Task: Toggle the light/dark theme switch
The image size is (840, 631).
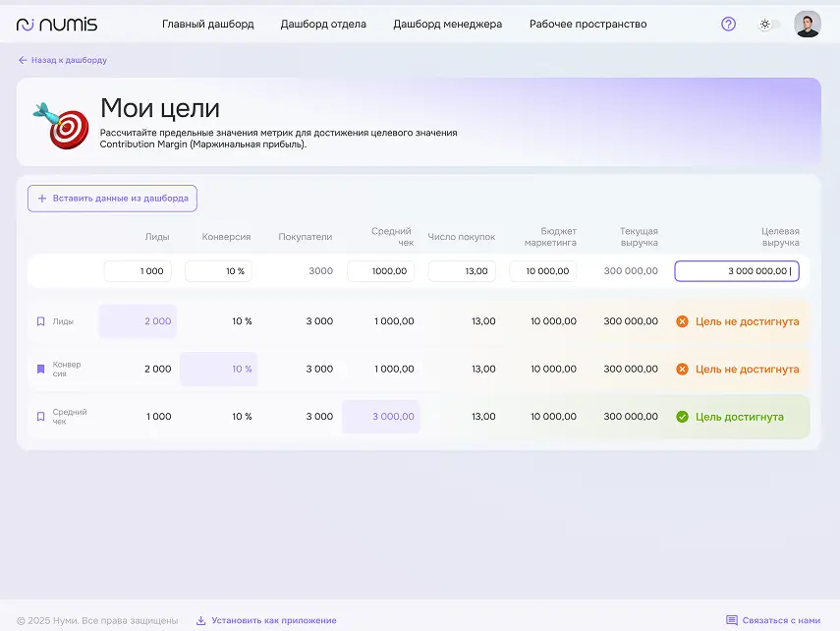Action: pyautogui.click(x=768, y=25)
